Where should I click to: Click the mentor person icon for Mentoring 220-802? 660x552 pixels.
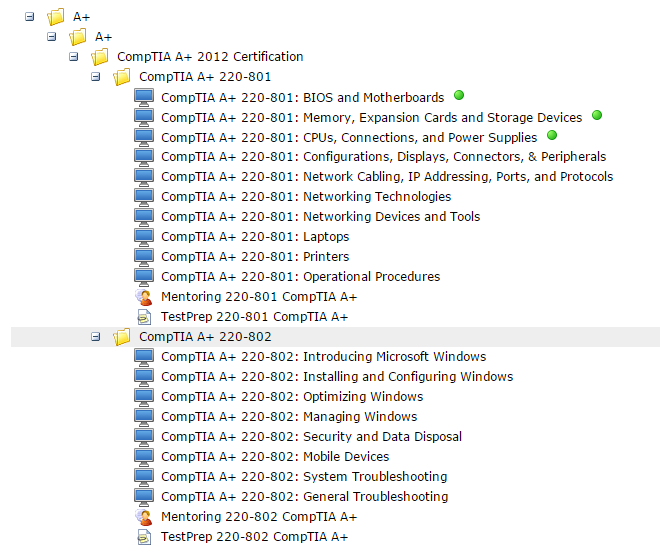(x=144, y=517)
